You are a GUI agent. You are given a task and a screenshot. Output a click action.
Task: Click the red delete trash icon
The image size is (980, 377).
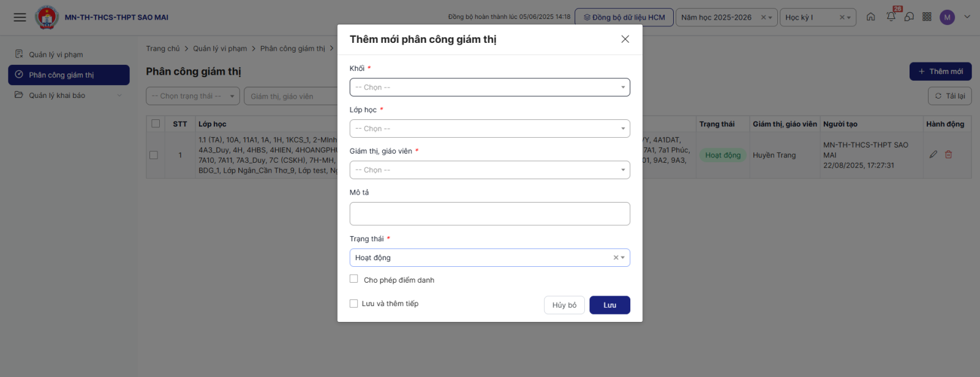948,155
